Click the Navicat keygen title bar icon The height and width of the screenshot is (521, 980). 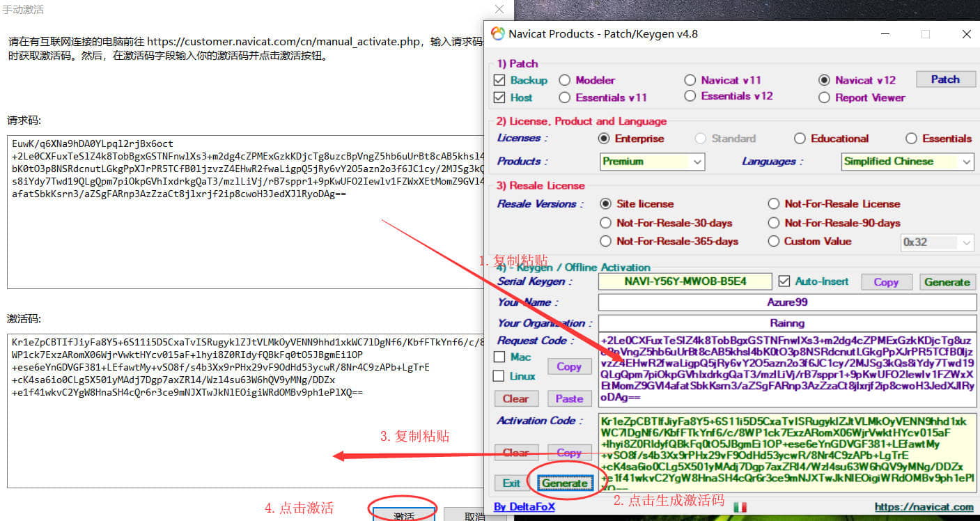coord(497,33)
